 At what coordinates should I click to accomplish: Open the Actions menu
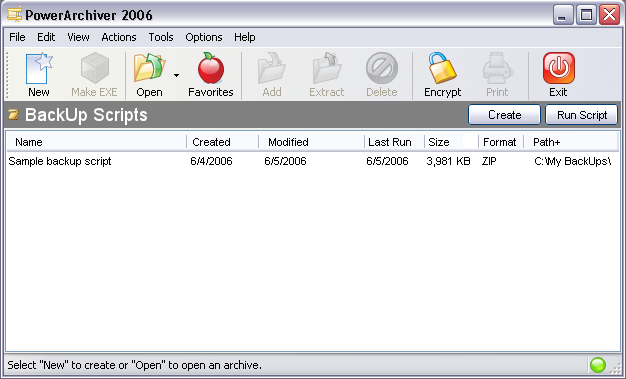(119, 37)
